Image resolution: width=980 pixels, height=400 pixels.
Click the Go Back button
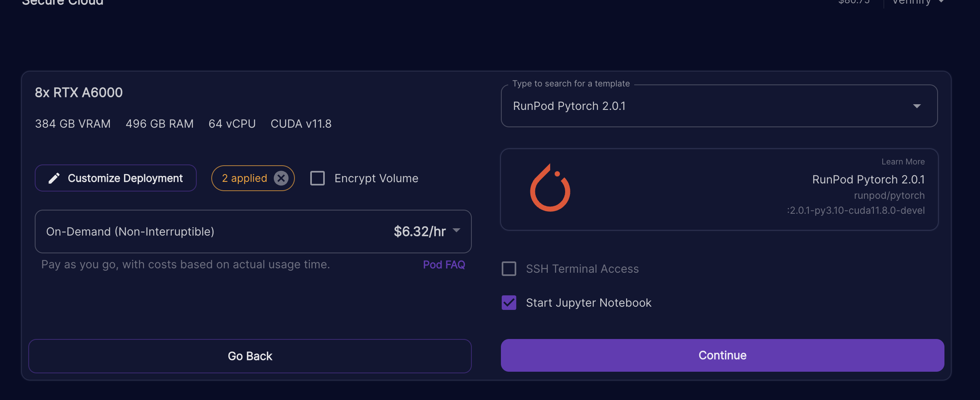tap(250, 356)
